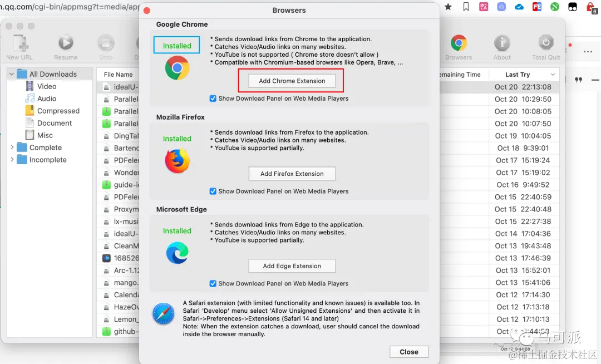
Task: Select the lx-musi file row
Action: point(119,222)
